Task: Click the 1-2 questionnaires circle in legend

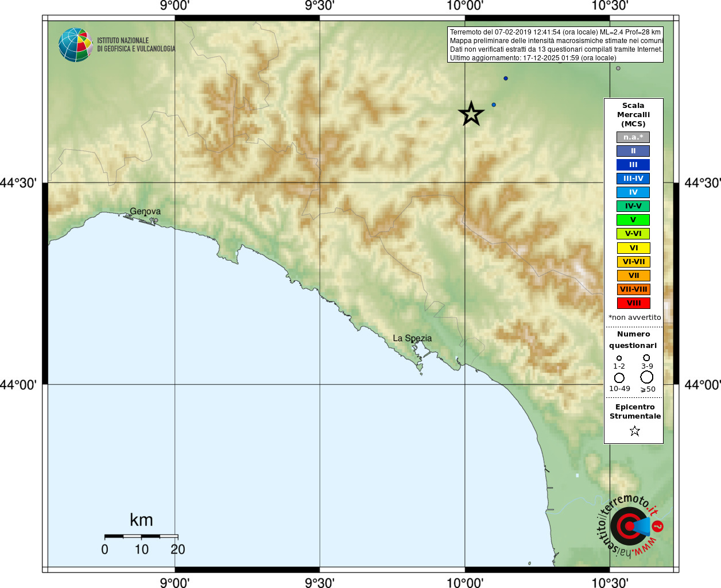Action: [x=619, y=358]
